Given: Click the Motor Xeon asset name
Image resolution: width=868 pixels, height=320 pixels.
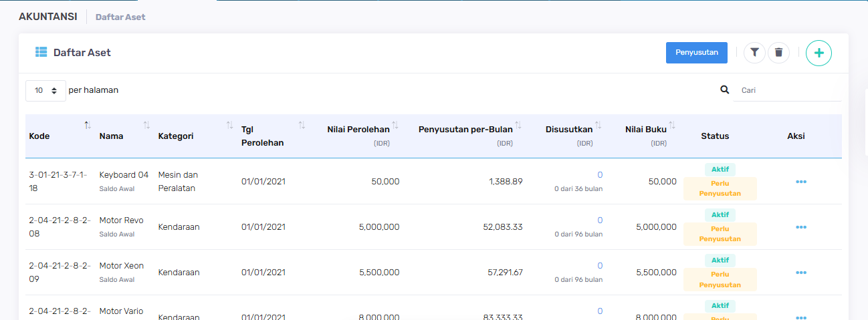Looking at the screenshot, I should [121, 266].
